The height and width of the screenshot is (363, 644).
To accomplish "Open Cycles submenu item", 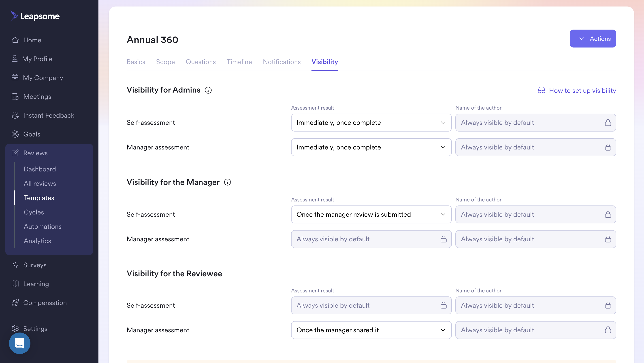I will 34,212.
